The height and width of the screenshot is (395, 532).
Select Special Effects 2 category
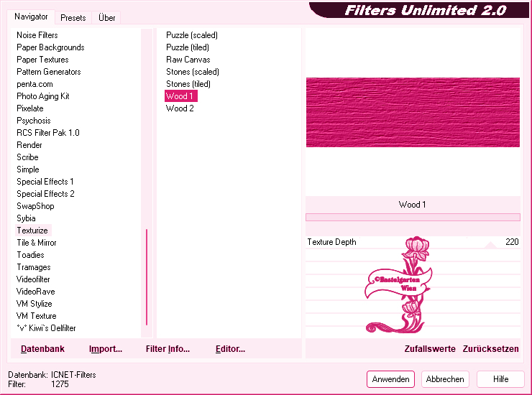pyautogui.click(x=45, y=194)
